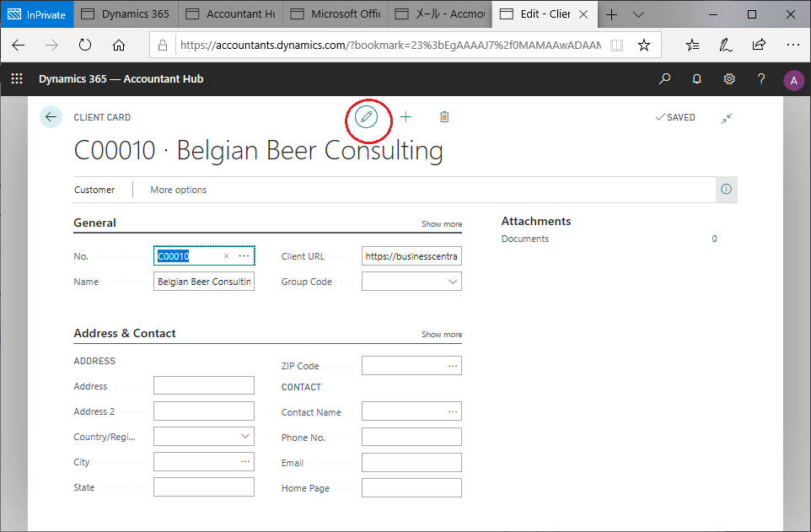This screenshot has width=811, height=532.
Task: Click the Address input field
Action: pos(204,385)
